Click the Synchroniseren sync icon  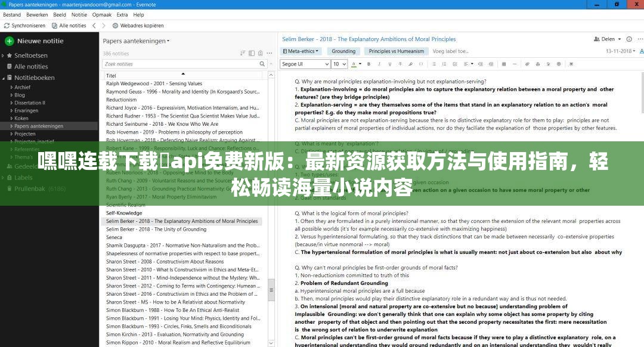coord(6,26)
